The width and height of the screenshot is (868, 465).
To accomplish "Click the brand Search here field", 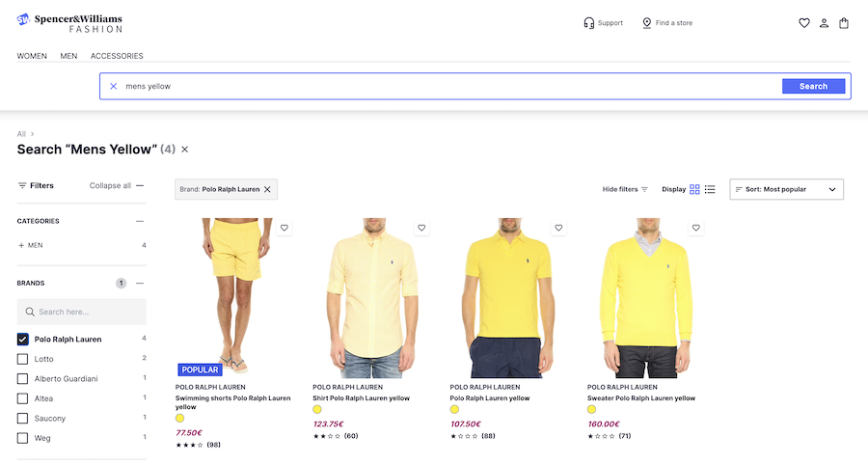I will 81,312.
